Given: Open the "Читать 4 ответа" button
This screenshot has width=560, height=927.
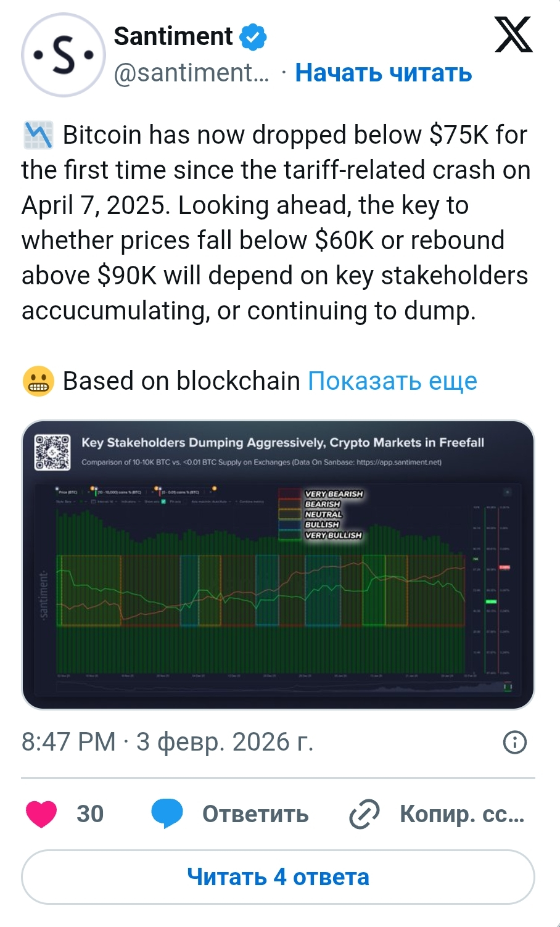Looking at the screenshot, I should pos(278,877).
